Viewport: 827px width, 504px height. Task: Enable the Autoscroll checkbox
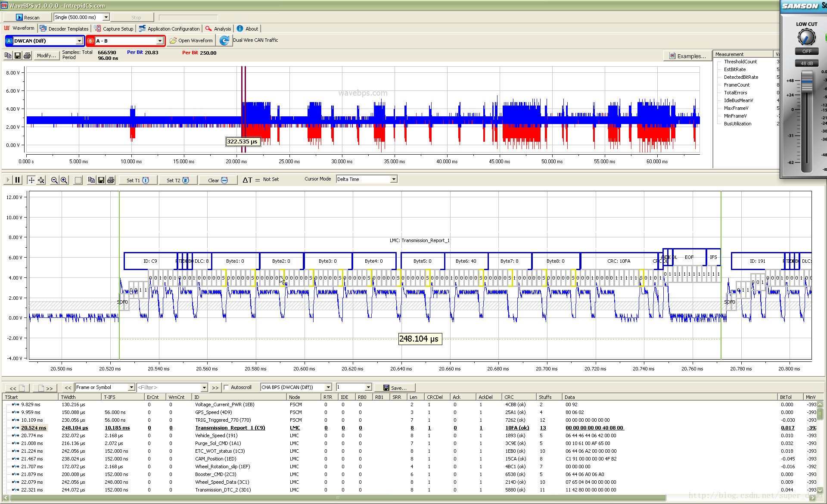coord(226,387)
